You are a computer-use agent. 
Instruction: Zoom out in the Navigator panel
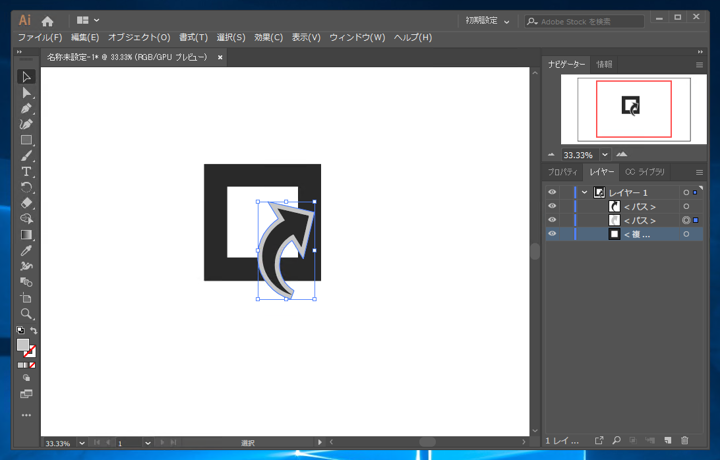551,155
